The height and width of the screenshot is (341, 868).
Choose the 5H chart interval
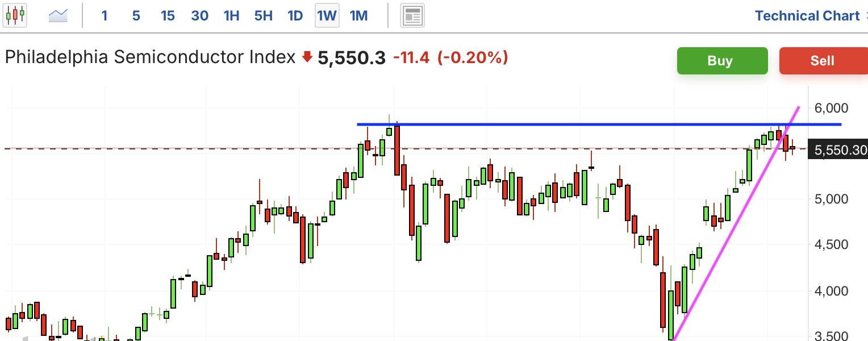click(264, 16)
